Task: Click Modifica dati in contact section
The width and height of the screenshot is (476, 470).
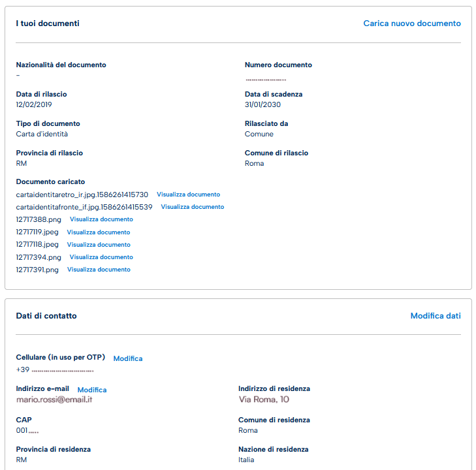Action: [435, 316]
